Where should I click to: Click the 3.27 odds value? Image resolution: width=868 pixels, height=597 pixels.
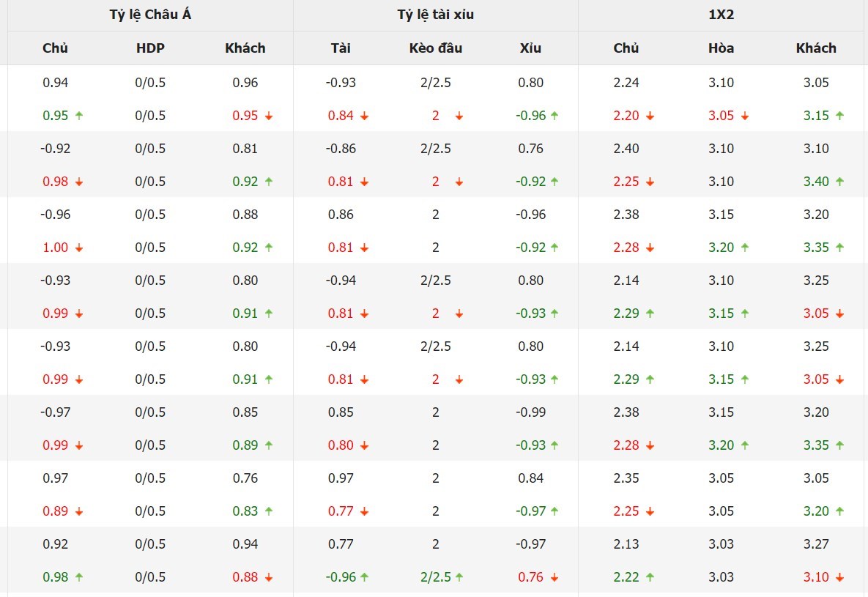[x=816, y=544]
